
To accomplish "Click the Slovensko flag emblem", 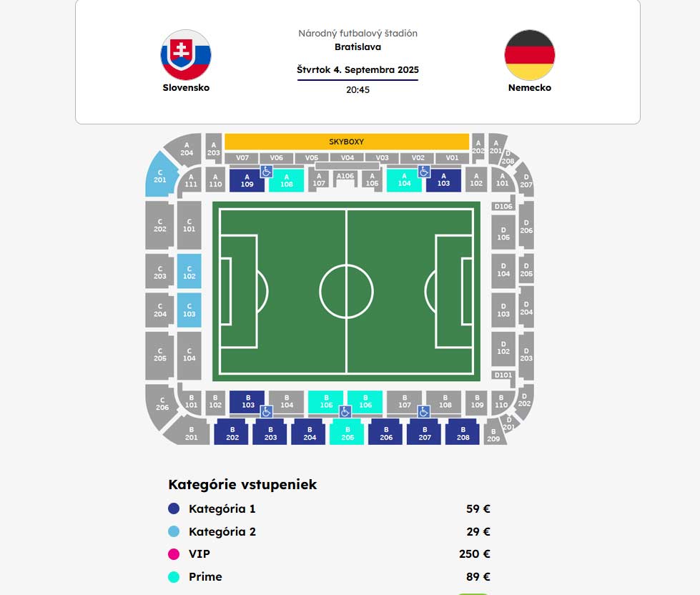I will coord(185,54).
